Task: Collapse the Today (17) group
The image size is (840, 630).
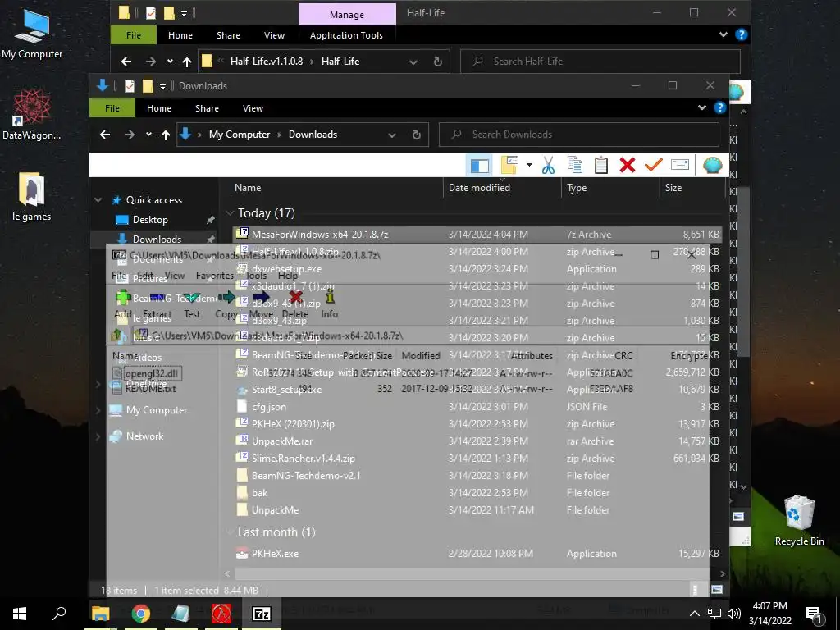Action: click(230, 213)
